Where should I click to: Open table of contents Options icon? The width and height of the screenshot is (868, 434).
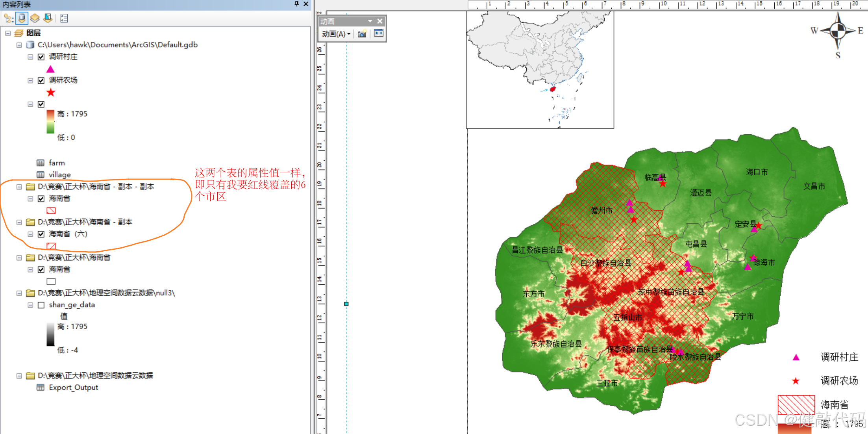tap(64, 19)
